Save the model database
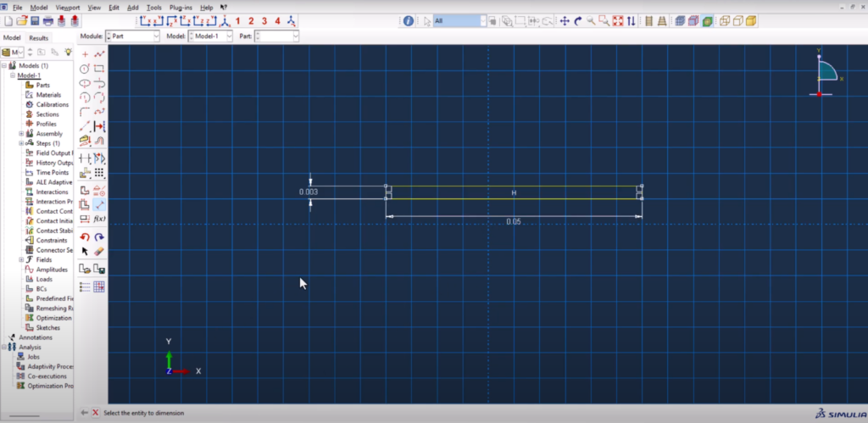This screenshot has height=423, width=868. [x=35, y=21]
